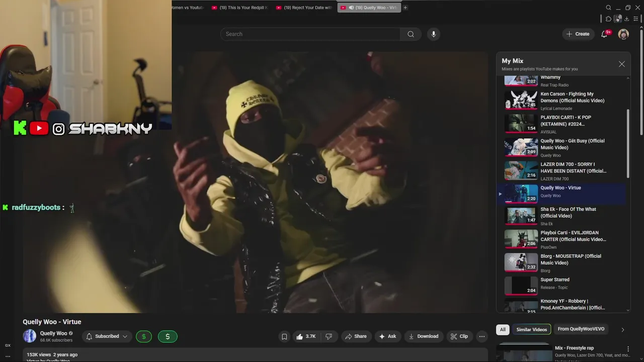This screenshot has width=644, height=362.
Task: Click the first green dollar button
Action: coord(144,336)
